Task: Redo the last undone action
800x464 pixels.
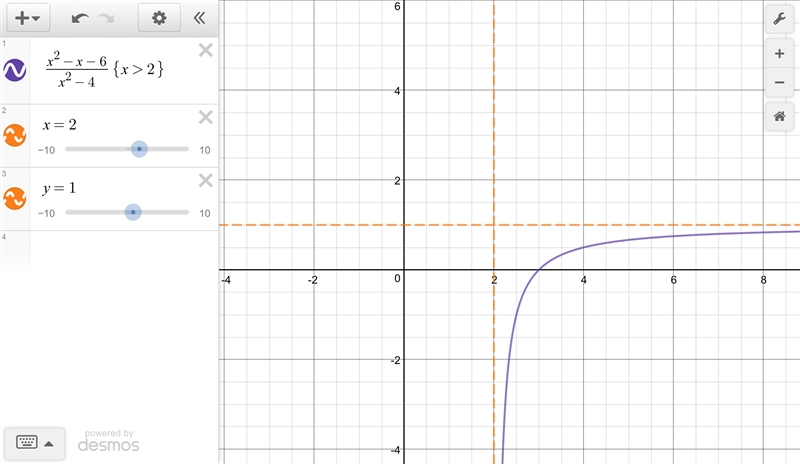Action: 106,18
